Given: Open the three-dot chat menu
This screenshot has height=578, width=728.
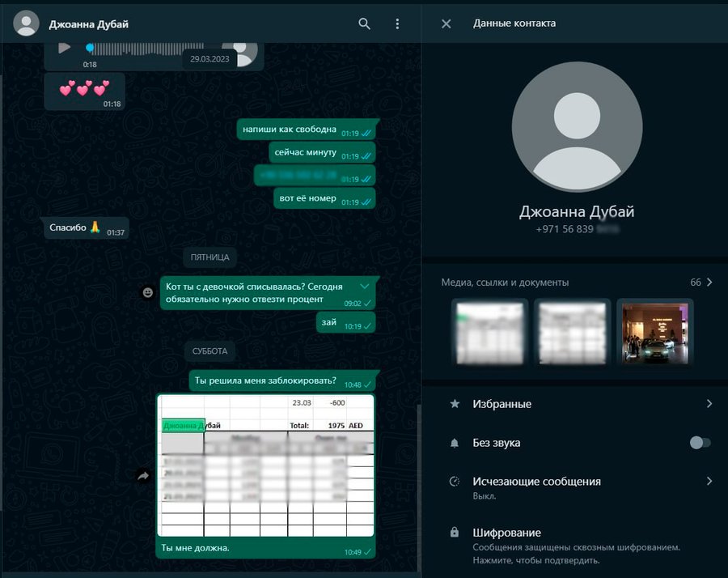Looking at the screenshot, I should 397,23.
